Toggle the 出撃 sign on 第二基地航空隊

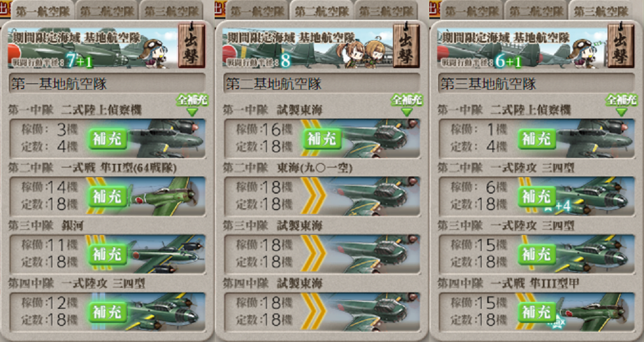(x=406, y=46)
